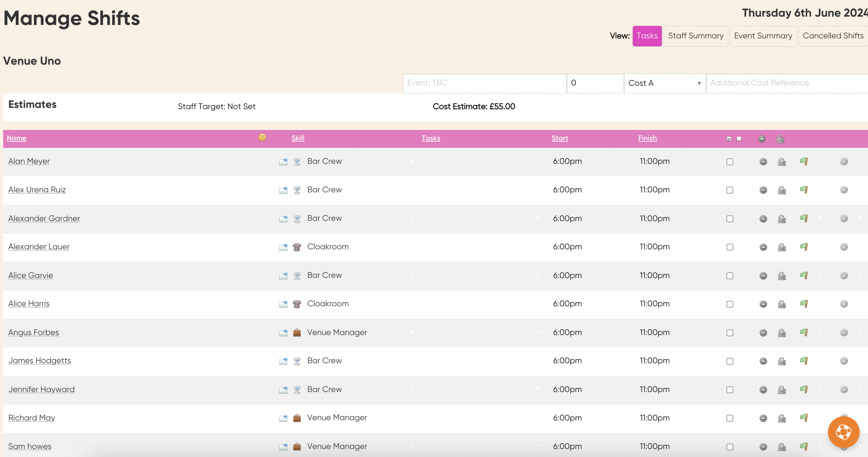Screen dimensions: 868x457
Task: Switch to the Staff Summary view
Action: click(x=695, y=36)
